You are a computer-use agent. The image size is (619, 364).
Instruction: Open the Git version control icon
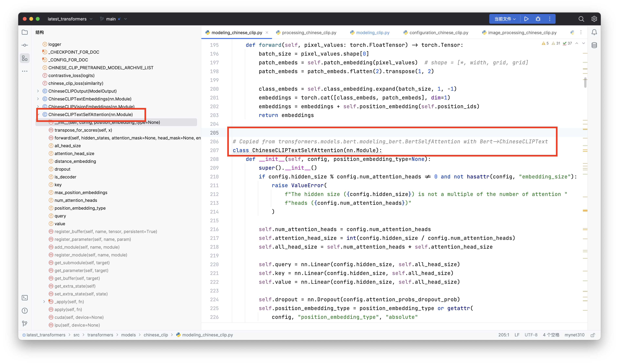point(25,324)
